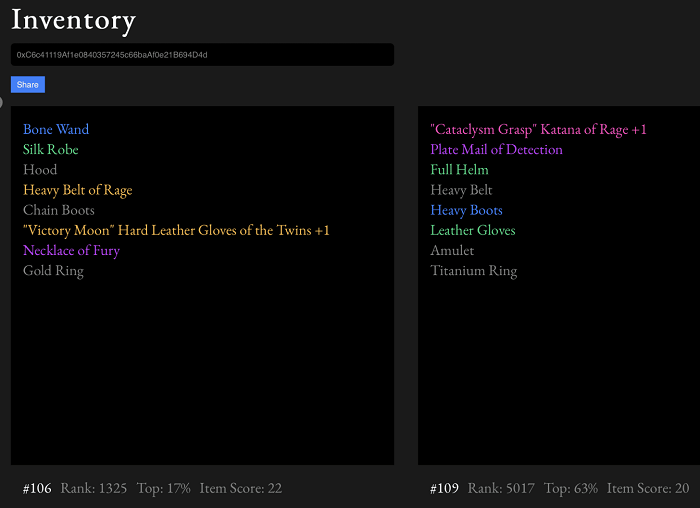Select the Bone Wand item

56,129
